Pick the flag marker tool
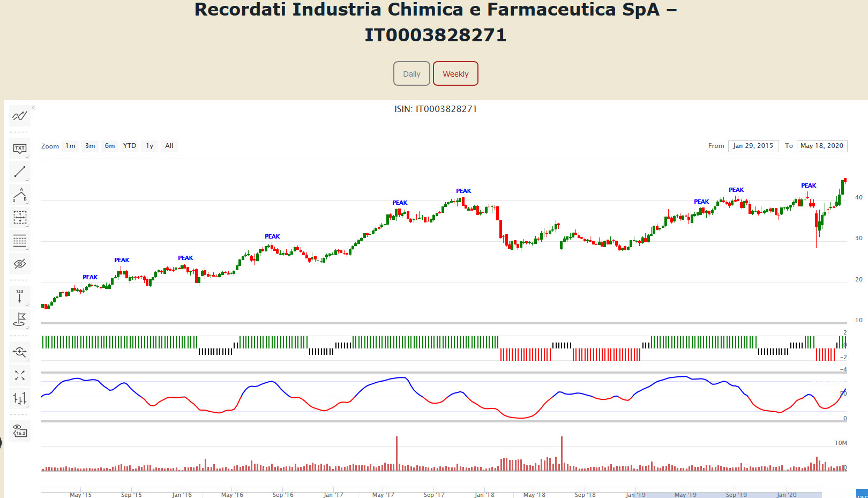This screenshot has width=868, height=498. click(20, 319)
